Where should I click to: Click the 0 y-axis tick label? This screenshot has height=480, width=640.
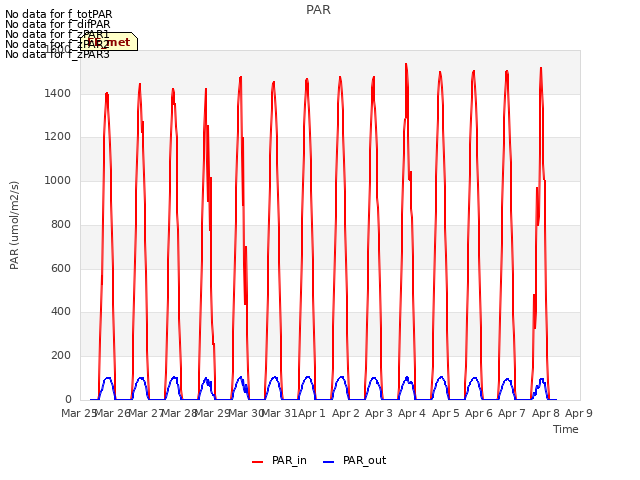click(x=68, y=399)
